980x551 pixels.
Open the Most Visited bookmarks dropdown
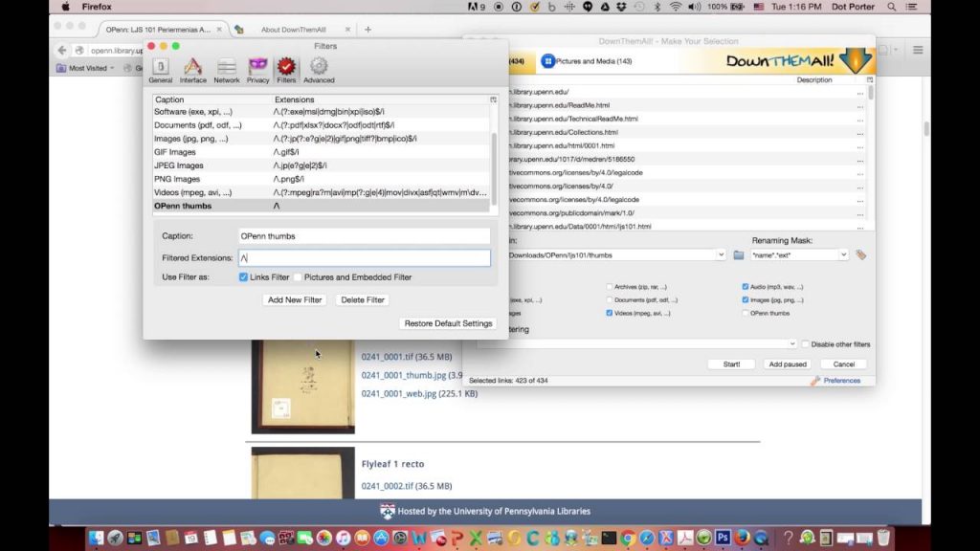85,68
